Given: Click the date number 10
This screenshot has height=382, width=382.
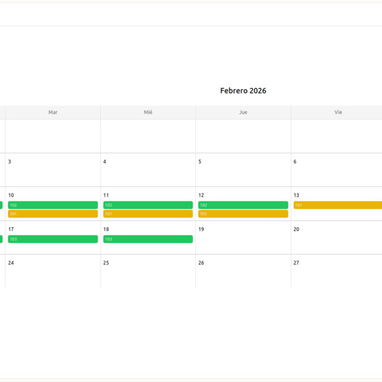Looking at the screenshot, I should pos(11,195).
